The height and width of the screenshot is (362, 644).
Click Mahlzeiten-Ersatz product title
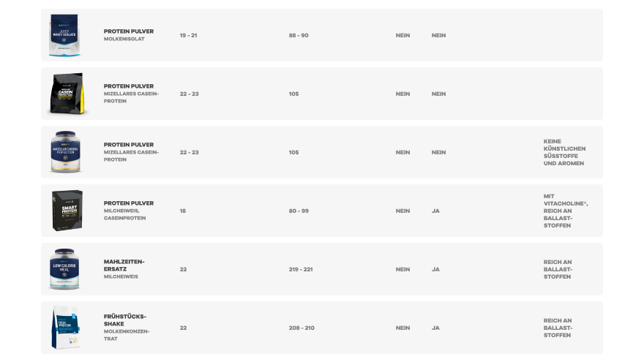tap(124, 265)
